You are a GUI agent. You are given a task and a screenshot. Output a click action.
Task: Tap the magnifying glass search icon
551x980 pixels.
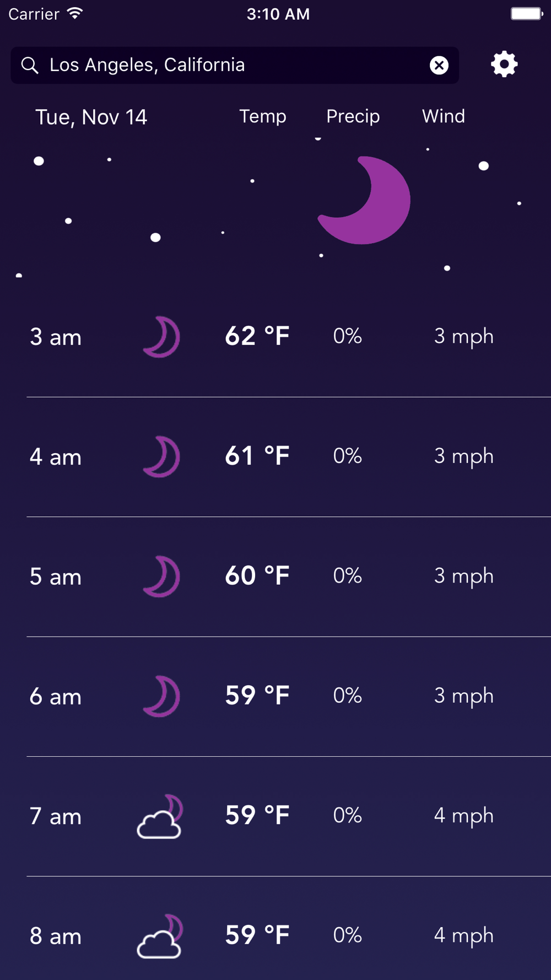(30, 66)
